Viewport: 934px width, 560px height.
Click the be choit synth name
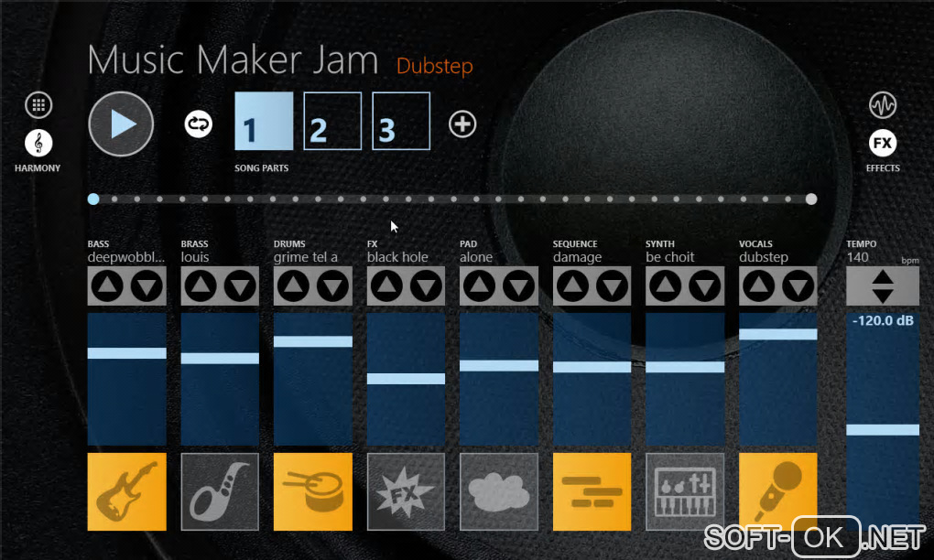coord(670,257)
